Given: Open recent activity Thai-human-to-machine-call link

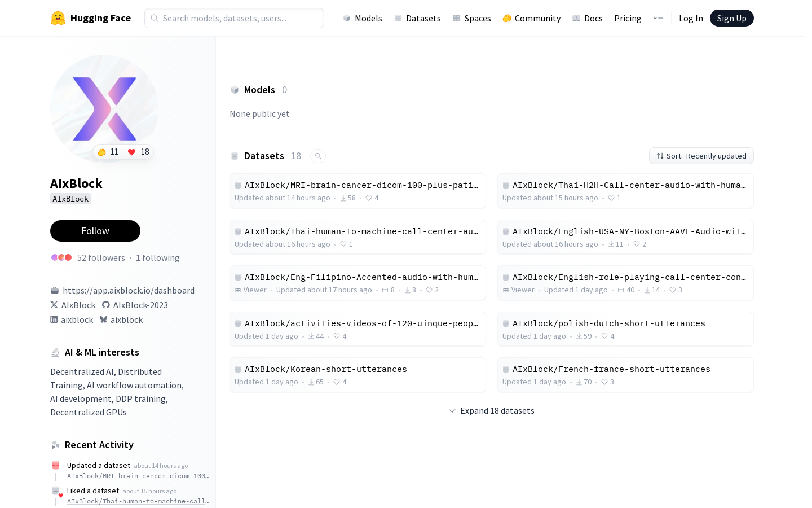Looking at the screenshot, I should coord(138,501).
